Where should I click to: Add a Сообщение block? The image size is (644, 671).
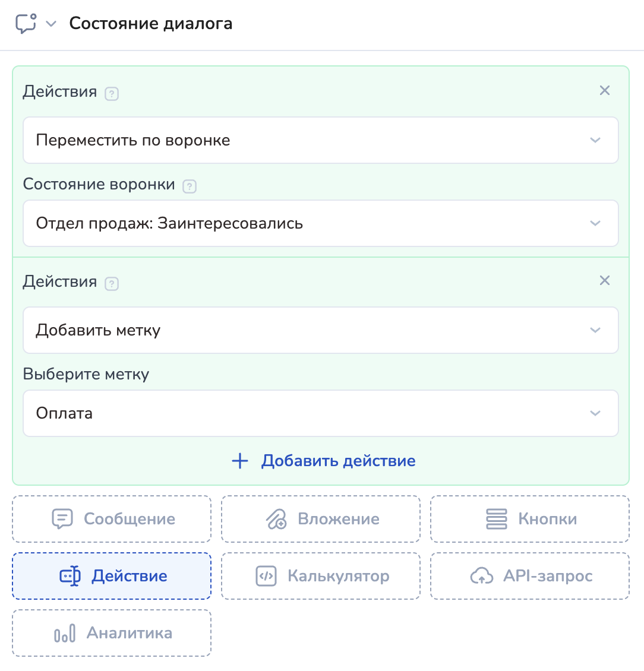[112, 519]
